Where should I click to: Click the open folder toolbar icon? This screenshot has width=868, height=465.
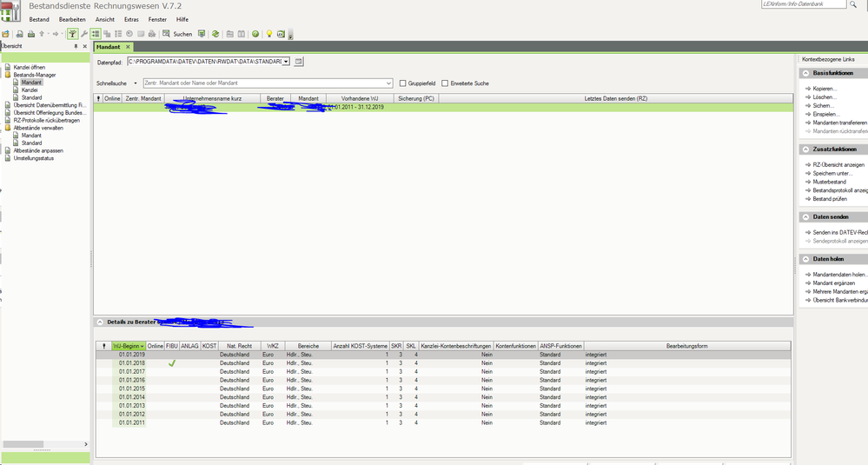5,34
